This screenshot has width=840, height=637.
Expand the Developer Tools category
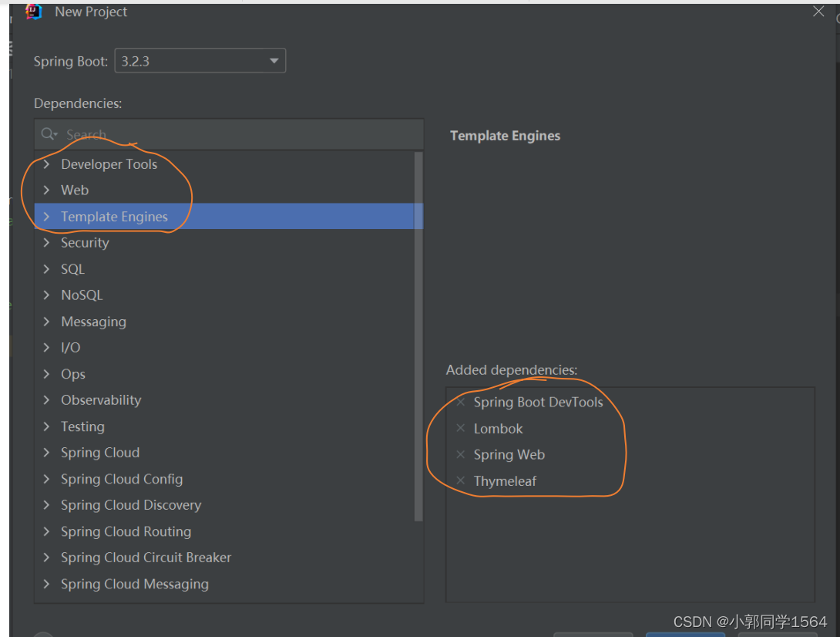tap(46, 164)
